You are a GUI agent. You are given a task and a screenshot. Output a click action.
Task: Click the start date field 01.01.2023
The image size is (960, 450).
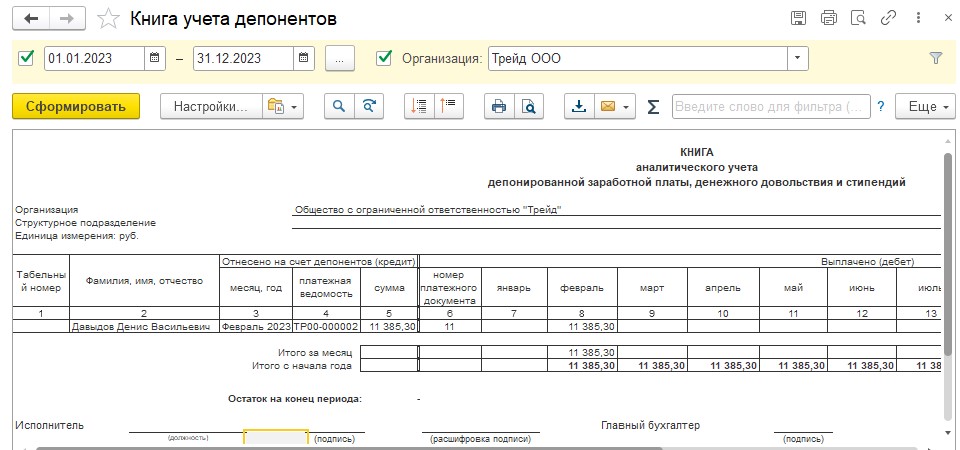tap(94, 58)
